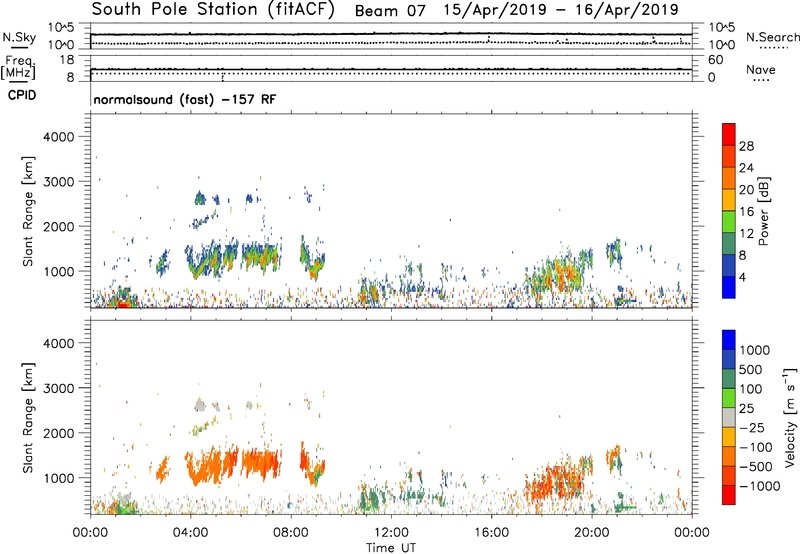The image size is (800, 554).
Task: Select the 'normalsound (fast) -157 RF' text
Action: click(x=185, y=99)
